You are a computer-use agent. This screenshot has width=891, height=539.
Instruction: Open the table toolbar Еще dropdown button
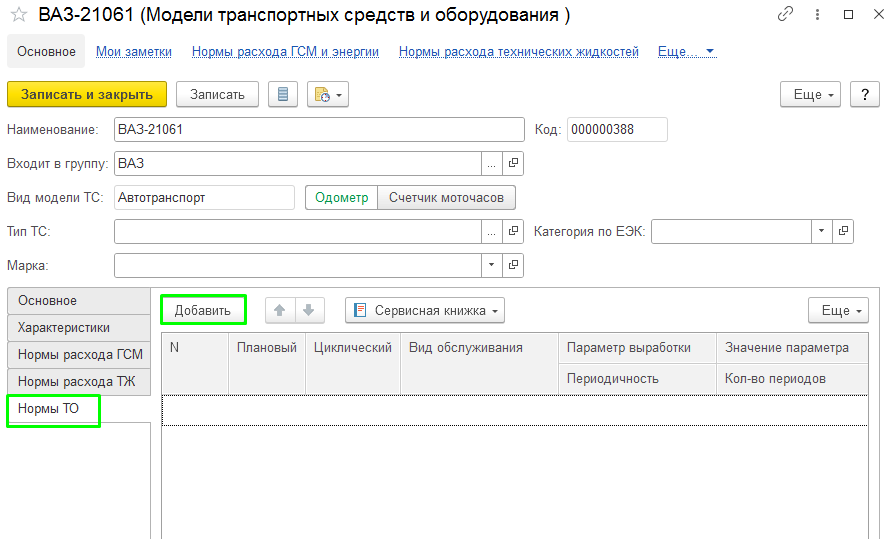click(x=838, y=311)
